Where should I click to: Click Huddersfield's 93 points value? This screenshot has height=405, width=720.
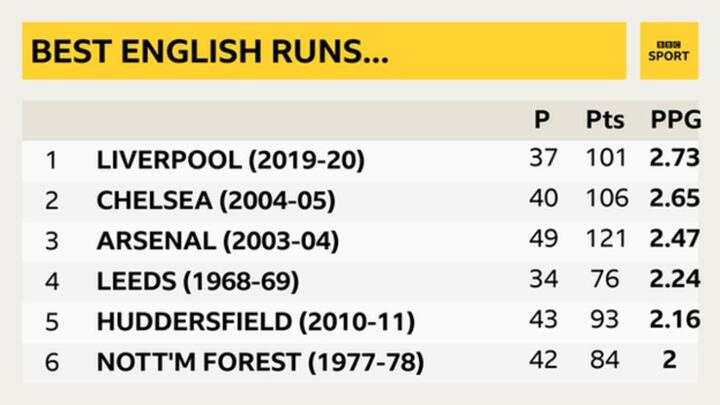[x=606, y=321]
